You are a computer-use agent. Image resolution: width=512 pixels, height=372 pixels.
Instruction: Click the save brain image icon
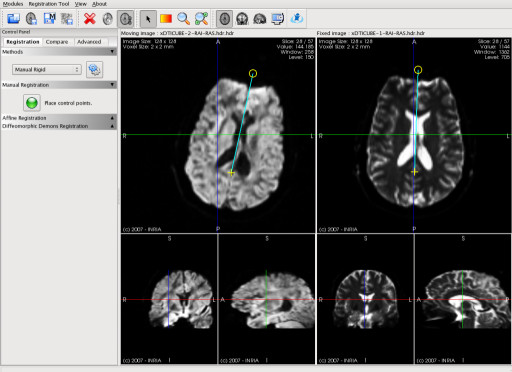(x=31, y=18)
